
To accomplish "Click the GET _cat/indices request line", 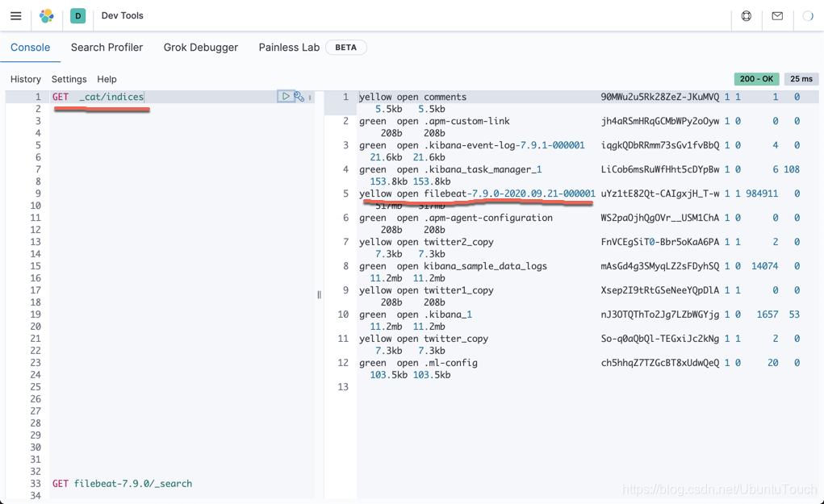I will pyautogui.click(x=98, y=97).
